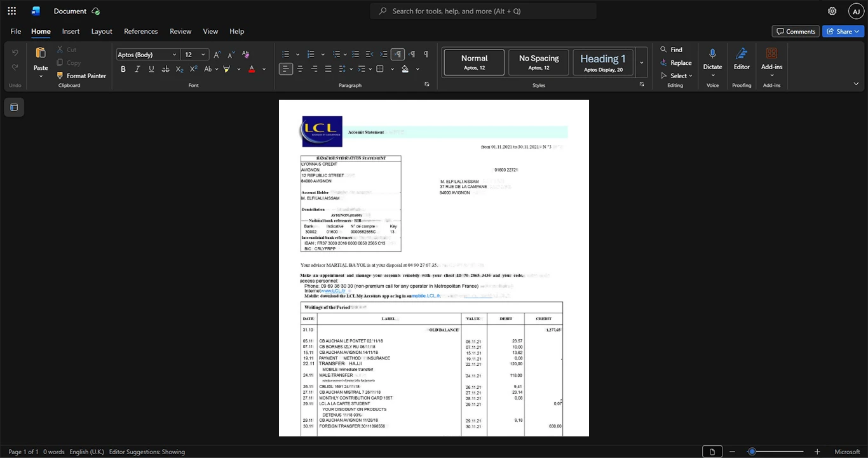The height and width of the screenshot is (458, 868).
Task: Toggle Underline formatting
Action: point(151,69)
